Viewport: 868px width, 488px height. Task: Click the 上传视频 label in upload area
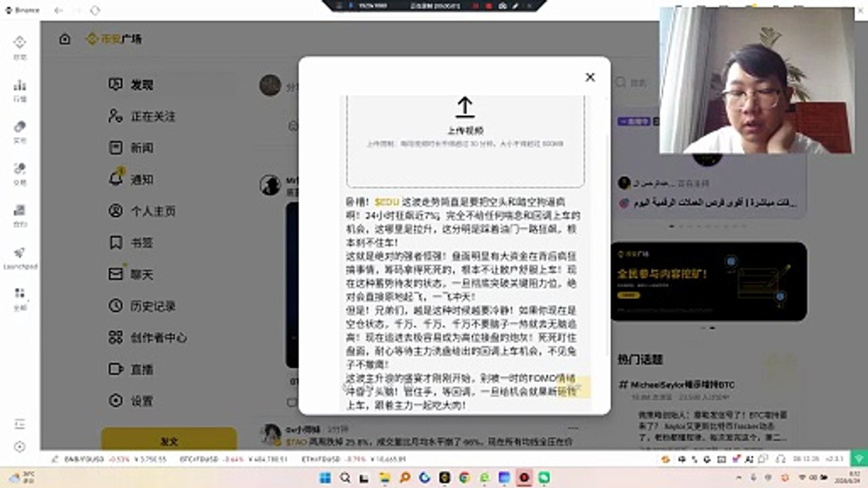pos(465,130)
